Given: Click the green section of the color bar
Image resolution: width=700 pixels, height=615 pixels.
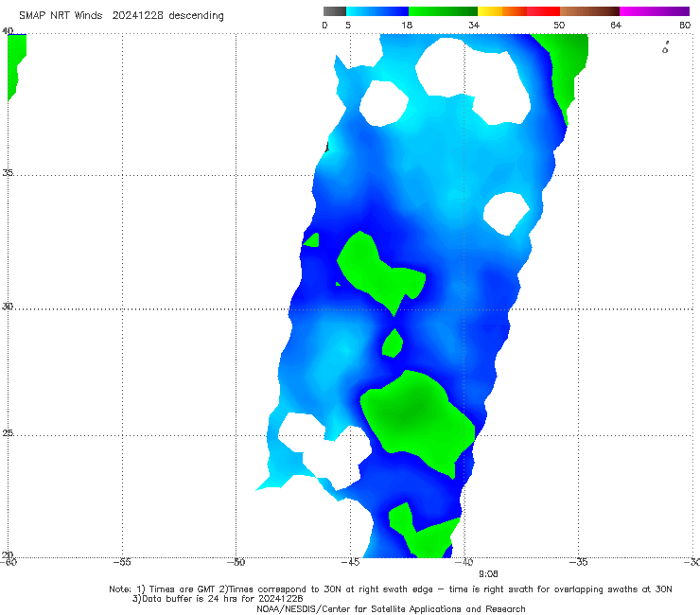Looking at the screenshot, I should point(443,11).
